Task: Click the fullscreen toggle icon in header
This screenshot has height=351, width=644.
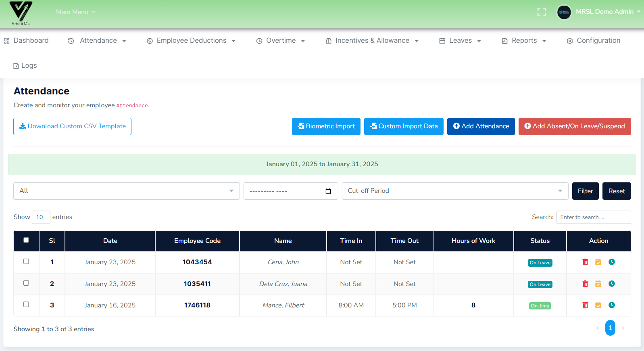Action: [542, 12]
